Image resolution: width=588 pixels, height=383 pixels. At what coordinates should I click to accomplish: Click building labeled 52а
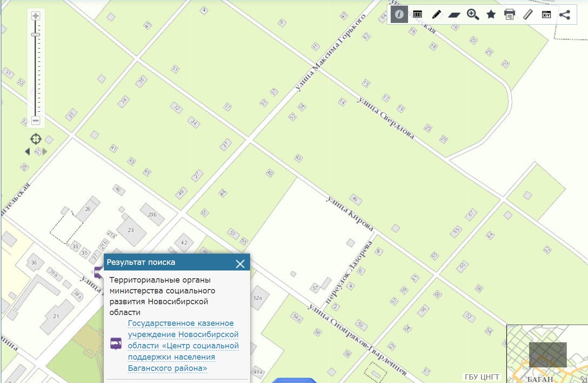258,298
